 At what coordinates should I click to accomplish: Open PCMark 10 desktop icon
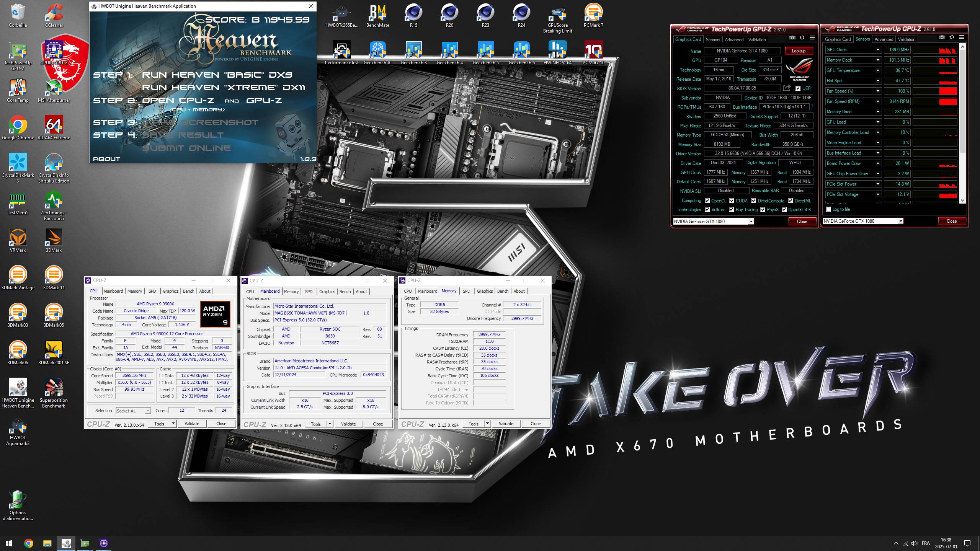593,53
